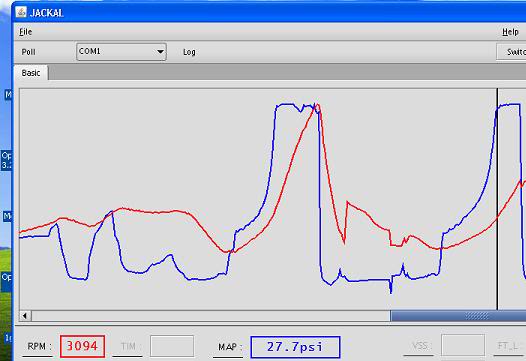Viewport: 526px width, 361px height.
Task: Open the File menu
Action: coord(25,32)
